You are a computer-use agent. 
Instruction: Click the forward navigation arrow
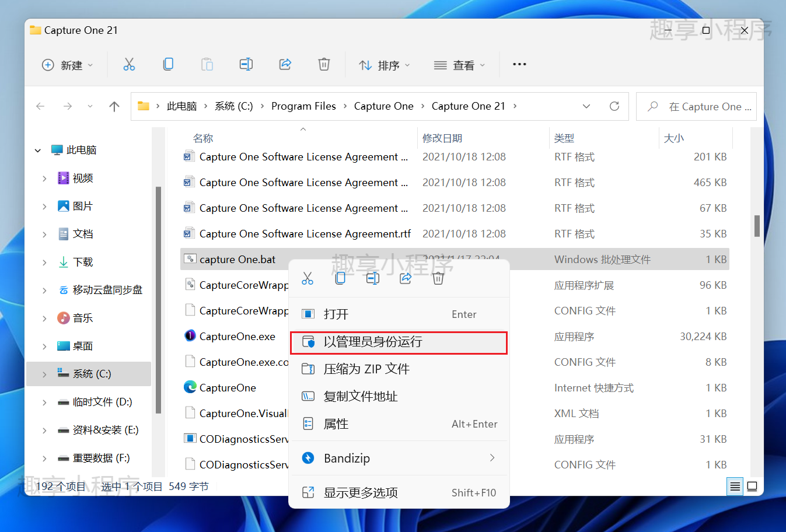tap(68, 106)
